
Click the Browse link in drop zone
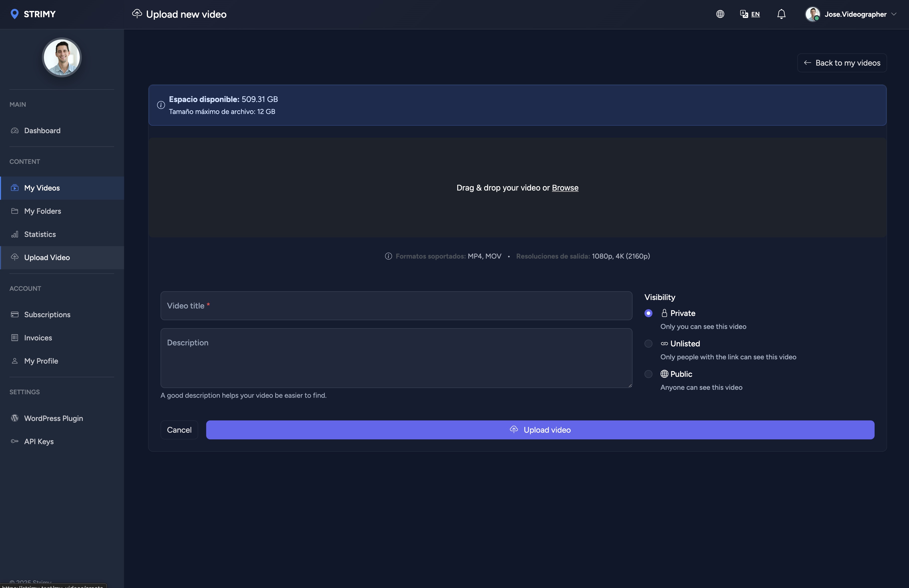click(x=565, y=188)
